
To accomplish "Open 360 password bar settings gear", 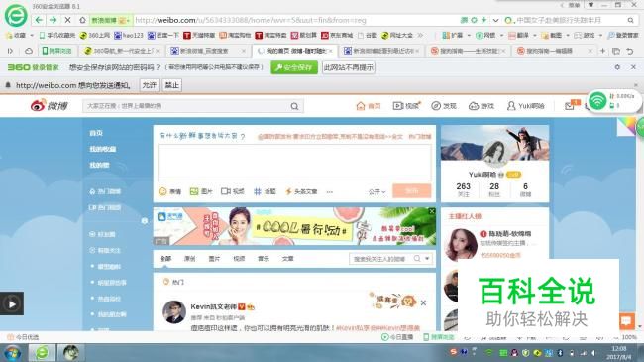I will (617, 67).
